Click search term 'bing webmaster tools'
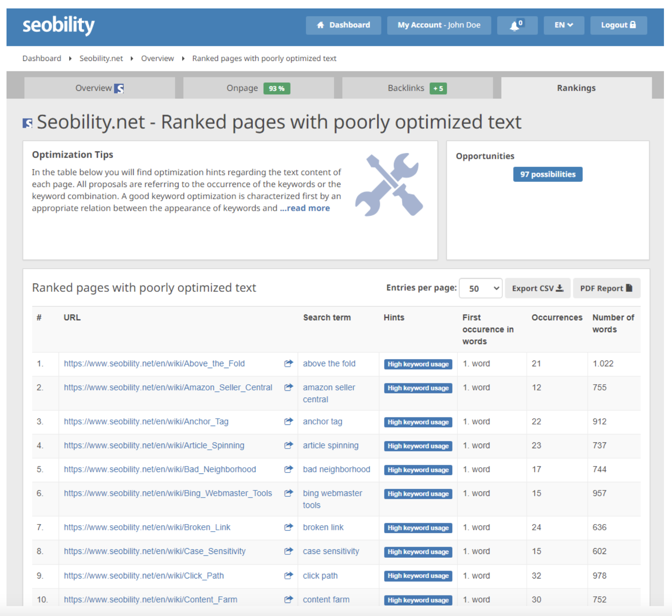The image size is (672, 616). (x=333, y=499)
